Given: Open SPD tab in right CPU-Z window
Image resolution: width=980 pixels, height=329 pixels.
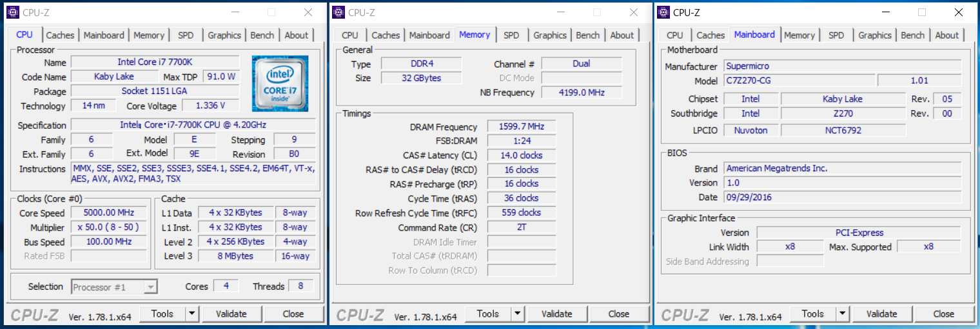Looking at the screenshot, I should pos(836,35).
